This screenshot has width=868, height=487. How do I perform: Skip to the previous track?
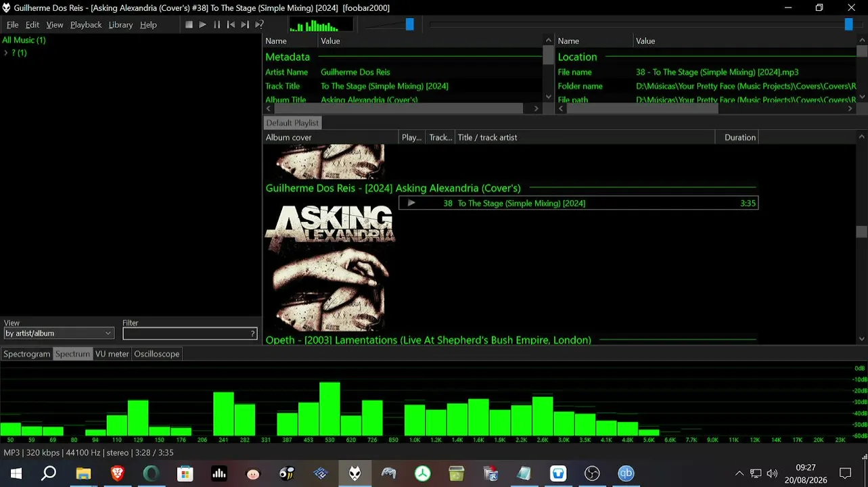click(x=231, y=25)
